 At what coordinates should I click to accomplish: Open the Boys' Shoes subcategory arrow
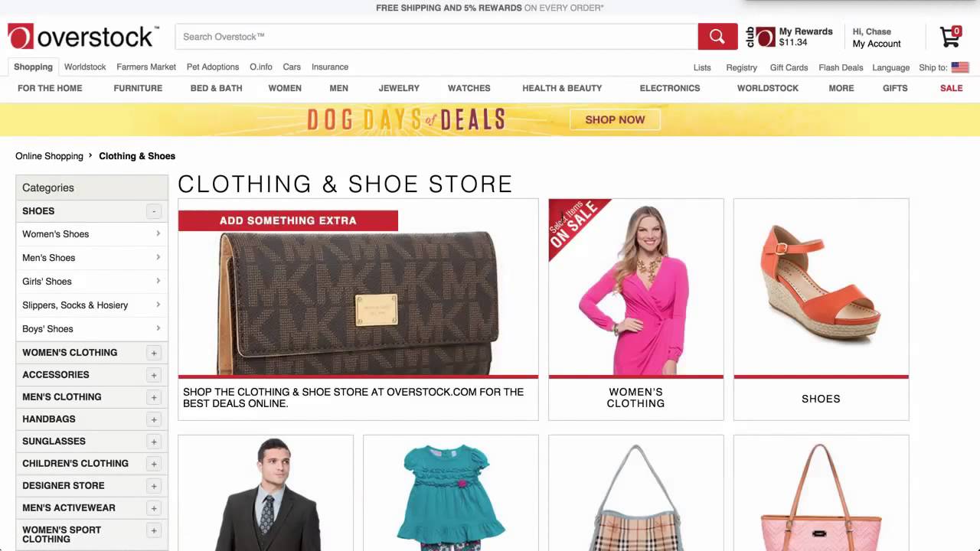(x=158, y=329)
